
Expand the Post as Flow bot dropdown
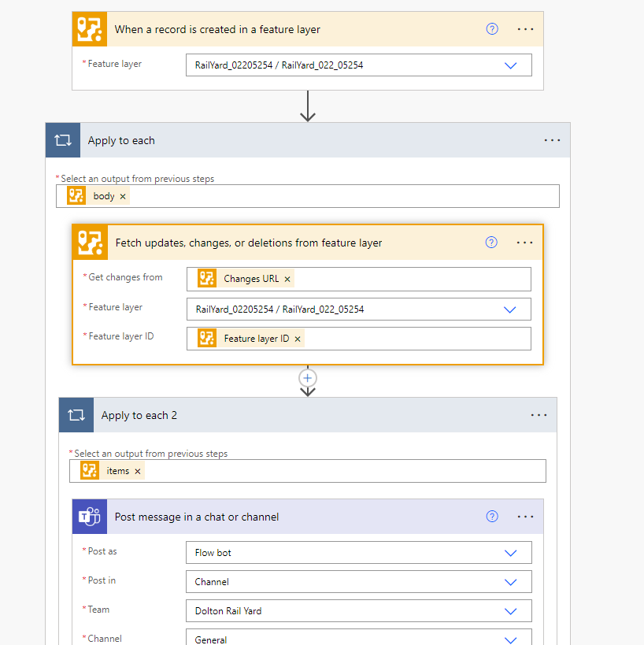click(510, 554)
